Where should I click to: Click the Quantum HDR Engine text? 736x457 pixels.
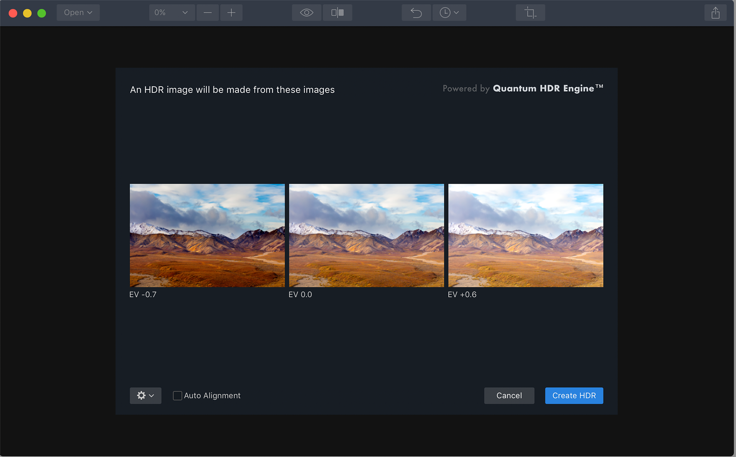coord(548,88)
